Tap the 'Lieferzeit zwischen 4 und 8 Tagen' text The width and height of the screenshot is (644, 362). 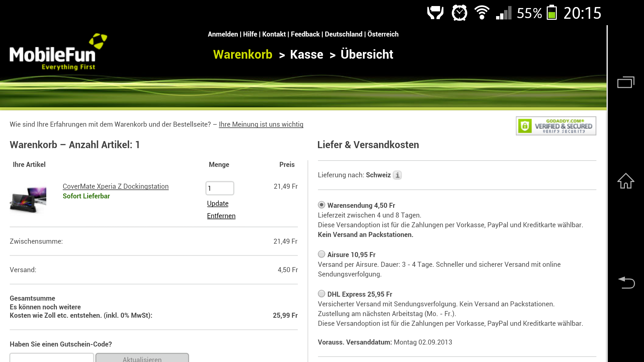369,215
